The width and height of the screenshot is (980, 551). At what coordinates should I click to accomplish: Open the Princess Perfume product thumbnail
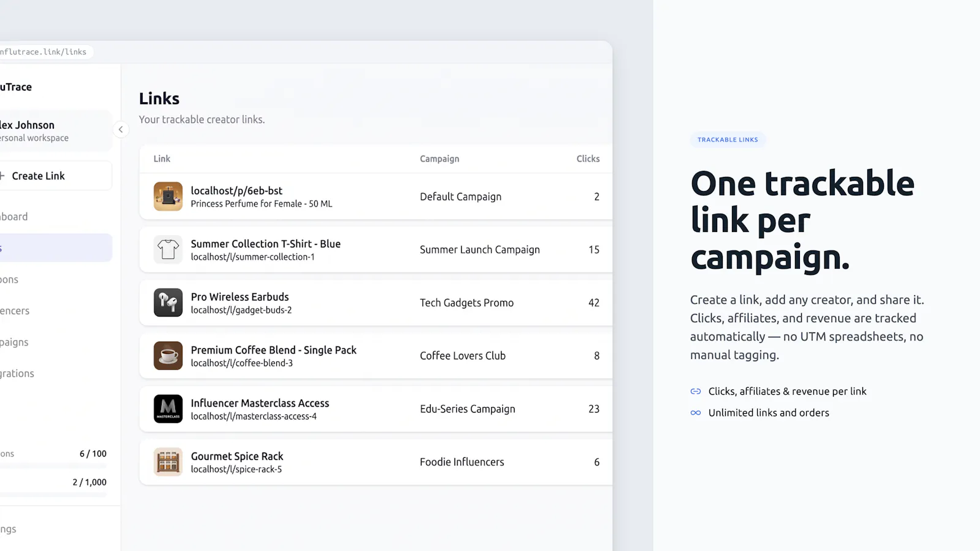point(168,197)
